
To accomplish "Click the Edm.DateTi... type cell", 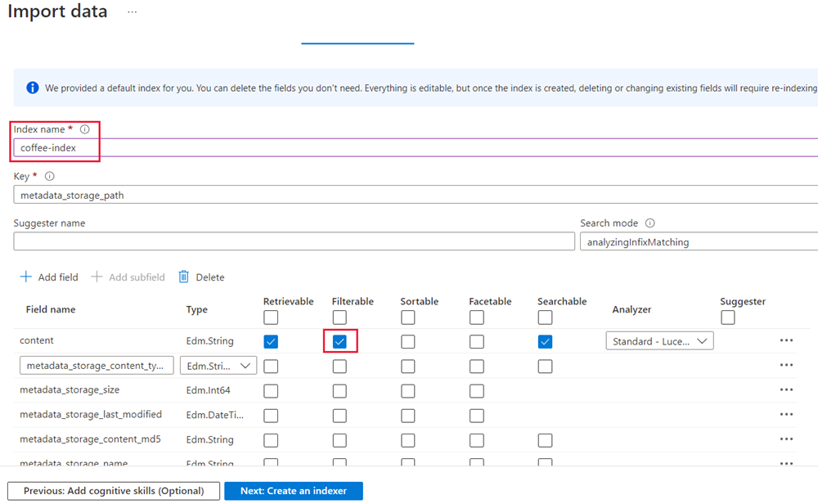I will (215, 415).
